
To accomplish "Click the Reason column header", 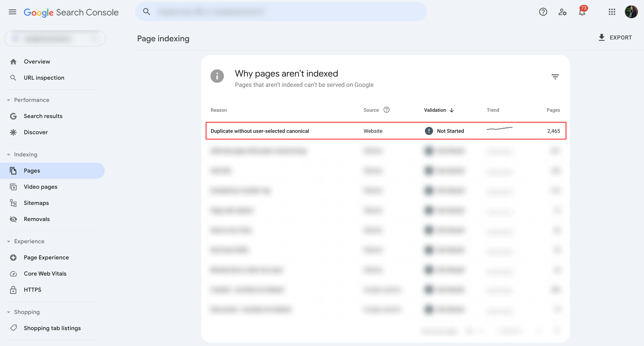I will [219, 110].
